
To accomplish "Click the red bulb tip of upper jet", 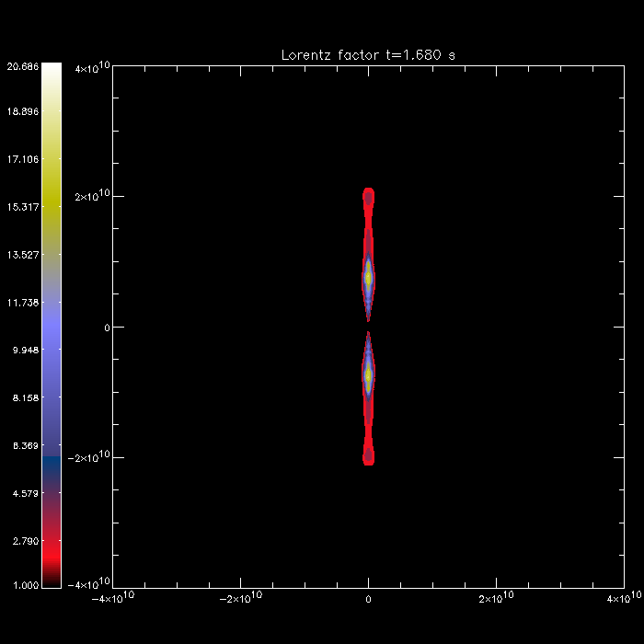I will 368,198.
